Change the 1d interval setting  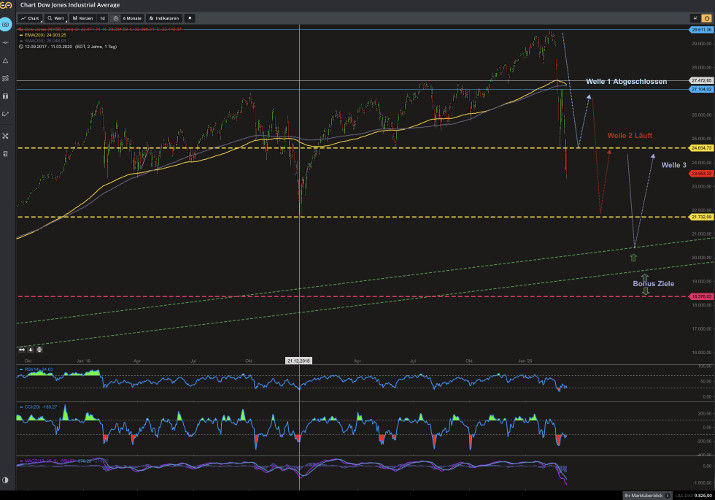[102, 18]
